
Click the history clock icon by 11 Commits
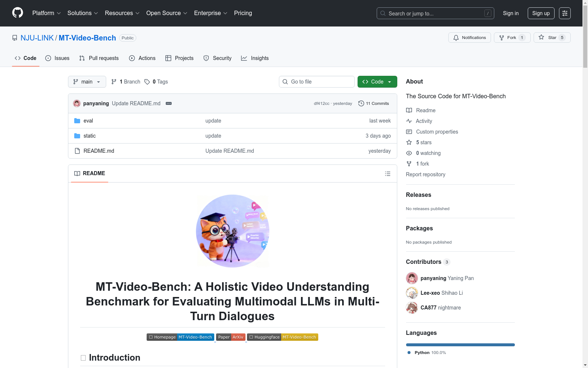[x=361, y=103]
